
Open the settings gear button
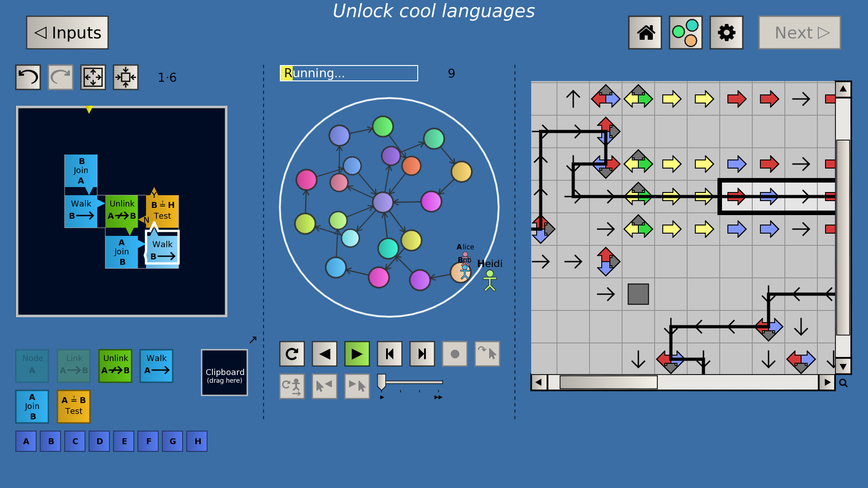coord(726,33)
